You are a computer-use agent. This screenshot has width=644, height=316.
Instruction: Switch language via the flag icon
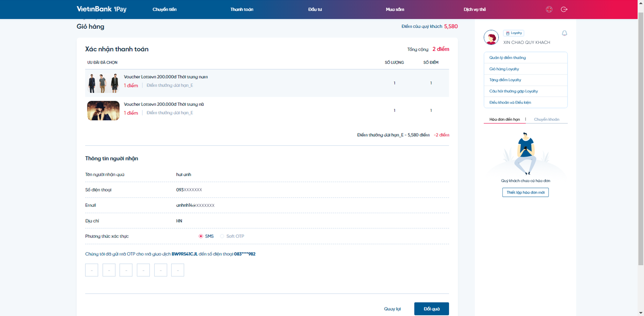[x=549, y=9]
